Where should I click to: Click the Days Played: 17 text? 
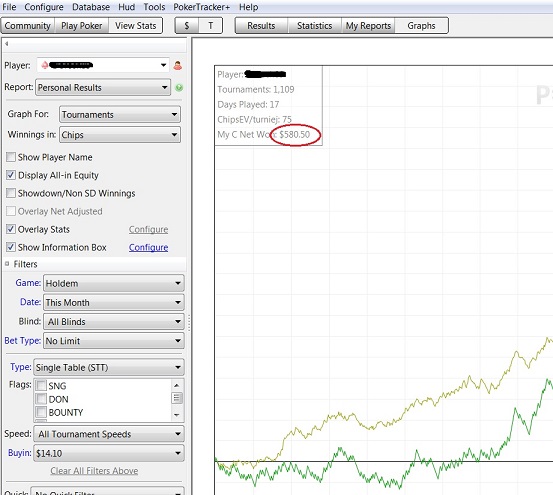coord(248,105)
